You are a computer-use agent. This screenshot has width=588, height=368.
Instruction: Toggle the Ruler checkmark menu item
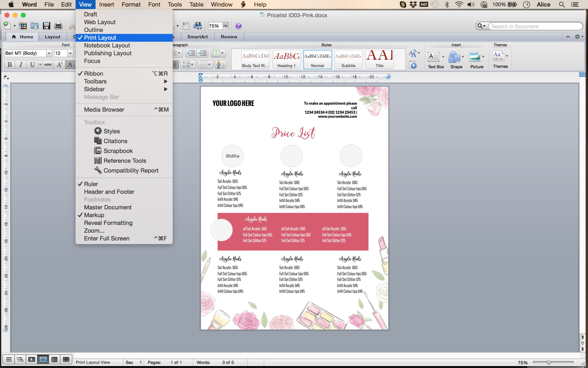(124, 184)
